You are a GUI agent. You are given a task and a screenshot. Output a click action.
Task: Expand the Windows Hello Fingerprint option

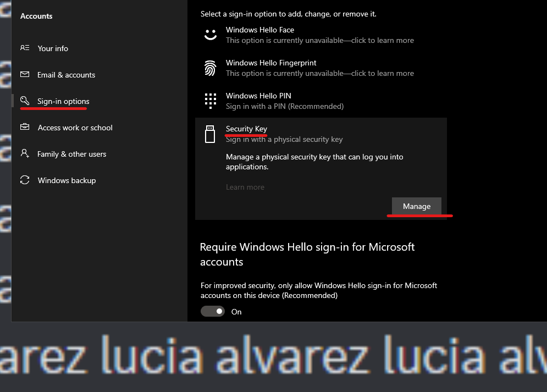[321, 68]
